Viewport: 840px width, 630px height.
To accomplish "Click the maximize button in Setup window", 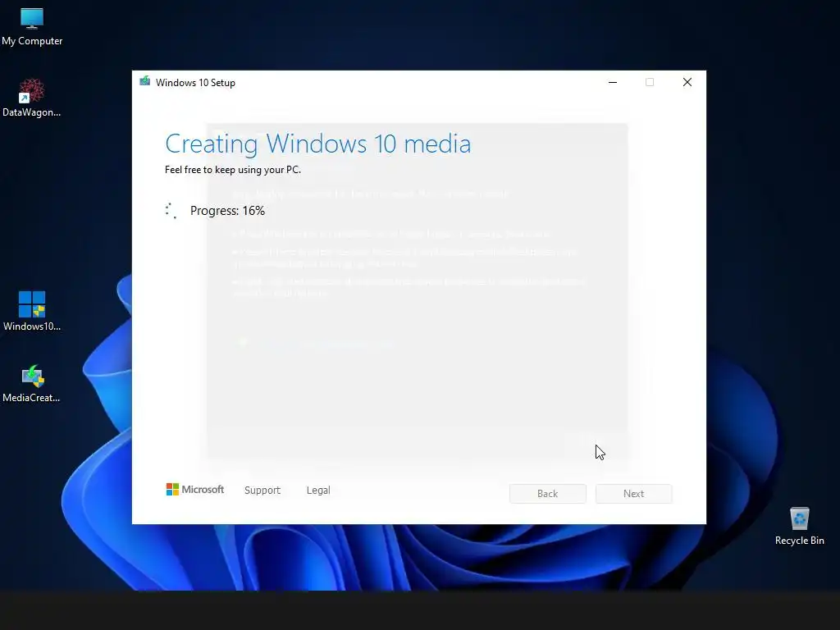I will [650, 83].
